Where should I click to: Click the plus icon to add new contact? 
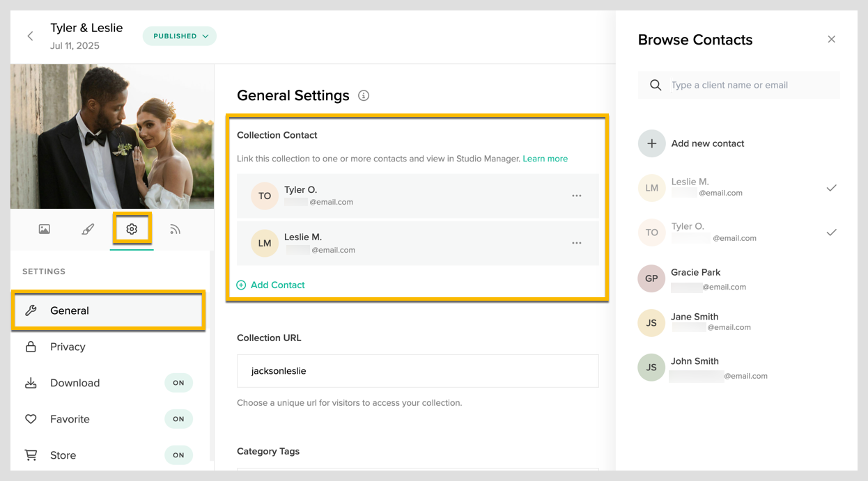click(x=651, y=143)
